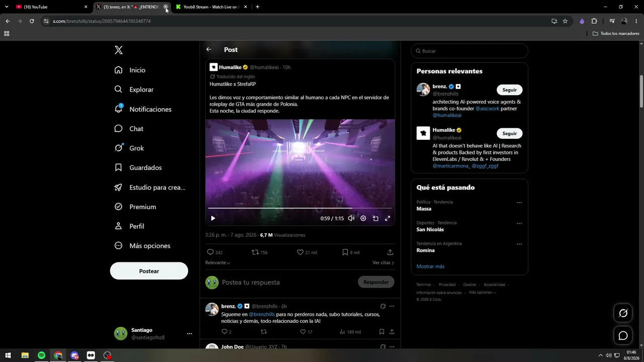Ask Grok about brenz's reply
The height and width of the screenshot is (362, 644).
383,306
